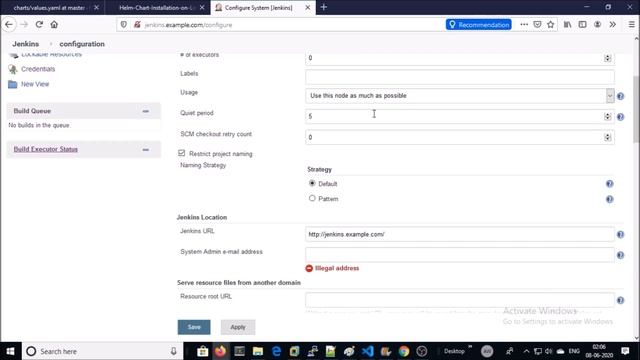Reload the Jenkins configure page
Screen dimensions: 640x360
(39, 24)
